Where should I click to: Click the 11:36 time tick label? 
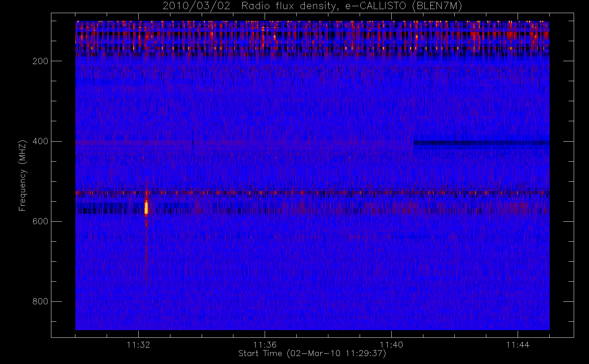[265, 345]
